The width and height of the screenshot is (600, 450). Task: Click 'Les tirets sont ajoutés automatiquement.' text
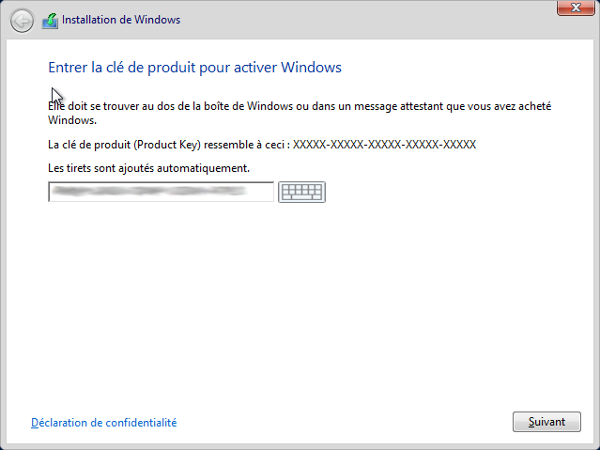(x=149, y=168)
